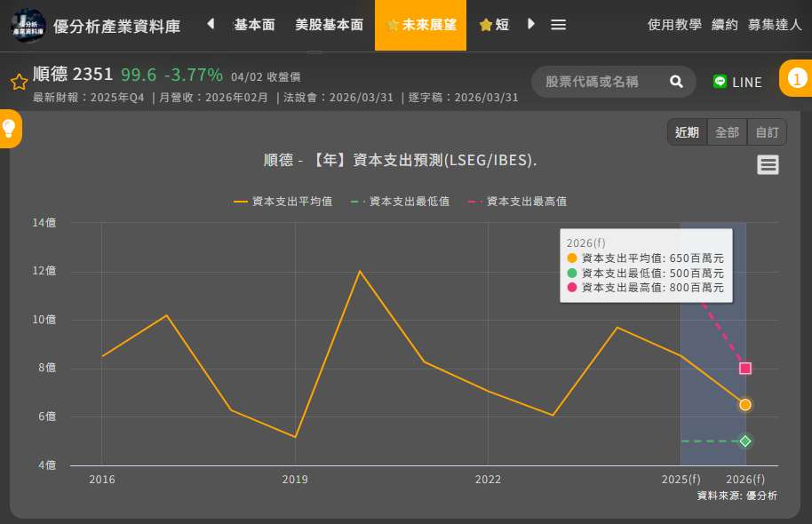Open the 未來展望 tab
Viewport: 812px width, 524px height.
(421, 25)
